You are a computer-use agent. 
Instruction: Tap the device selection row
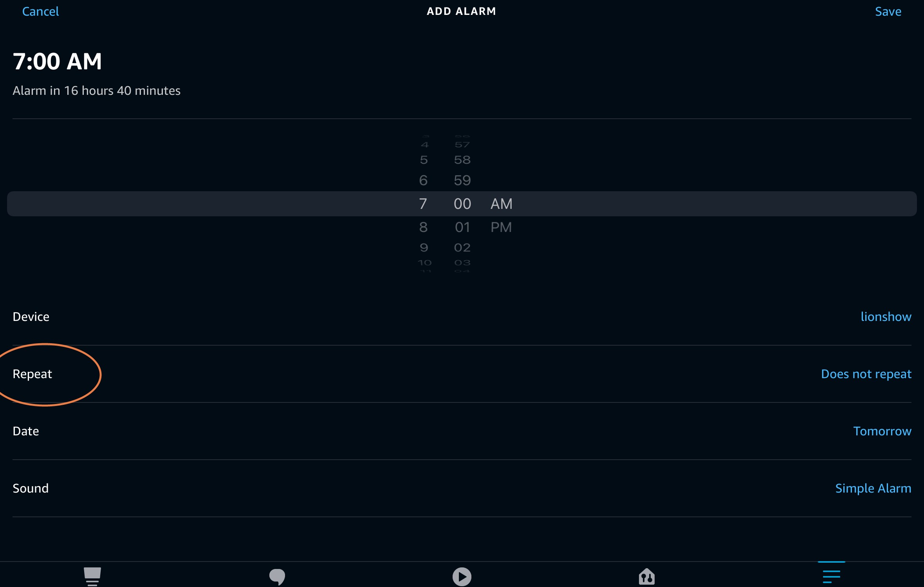[x=462, y=317]
